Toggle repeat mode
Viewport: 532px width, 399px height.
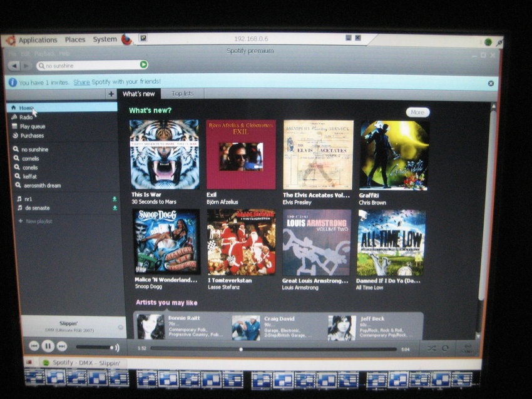[445, 348]
